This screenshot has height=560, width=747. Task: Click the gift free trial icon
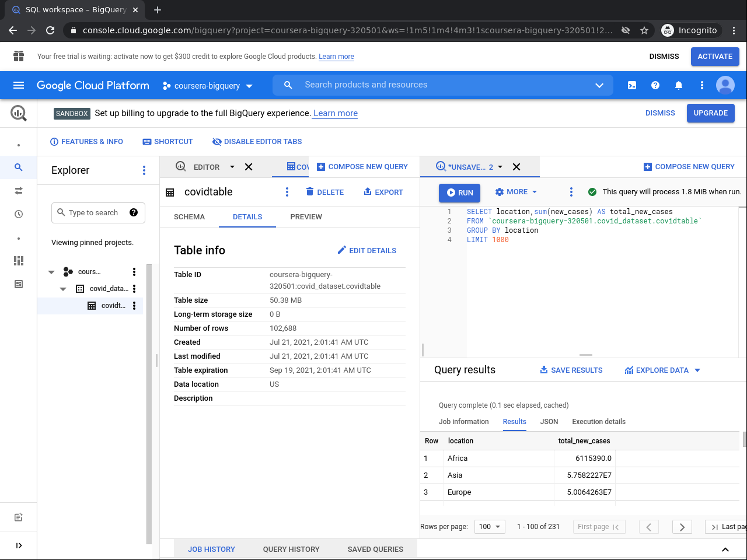[x=19, y=56]
